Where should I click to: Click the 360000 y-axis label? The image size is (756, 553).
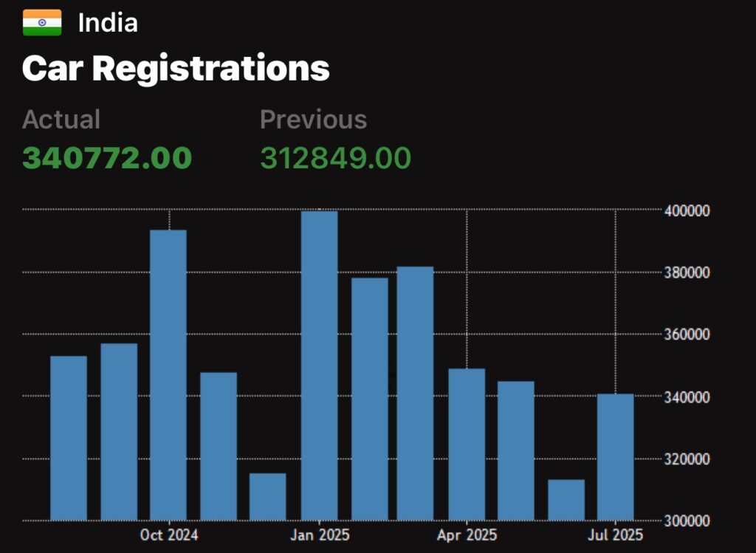687,334
